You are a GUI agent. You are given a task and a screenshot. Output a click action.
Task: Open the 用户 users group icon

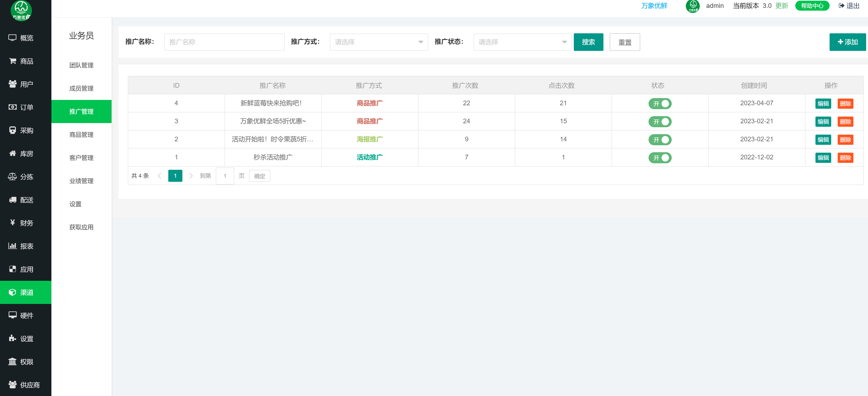click(12, 84)
